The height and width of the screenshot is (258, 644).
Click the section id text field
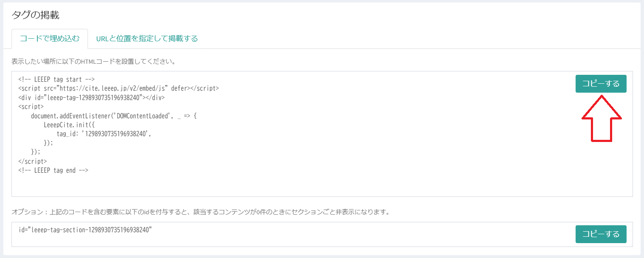coord(255,234)
